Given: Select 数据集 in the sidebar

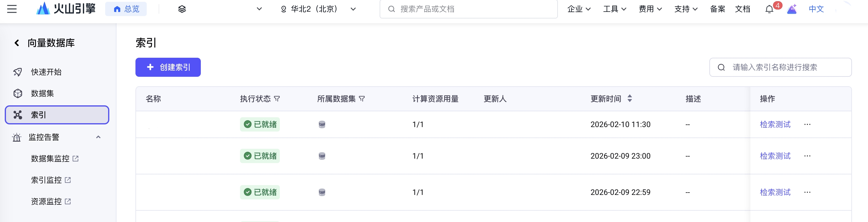Looking at the screenshot, I should pos(42,93).
